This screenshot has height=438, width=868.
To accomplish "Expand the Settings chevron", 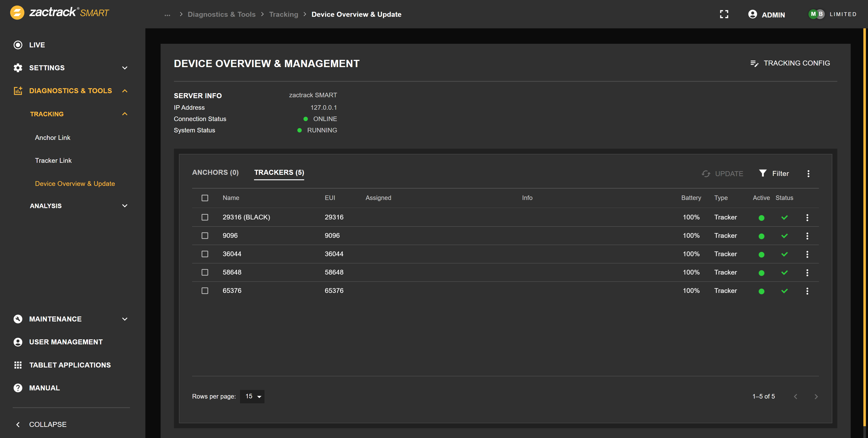I will (125, 68).
